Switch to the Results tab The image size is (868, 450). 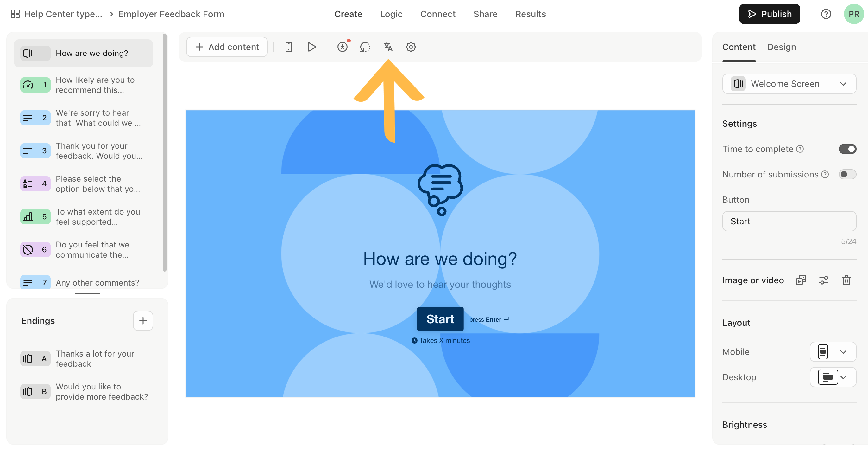click(530, 14)
